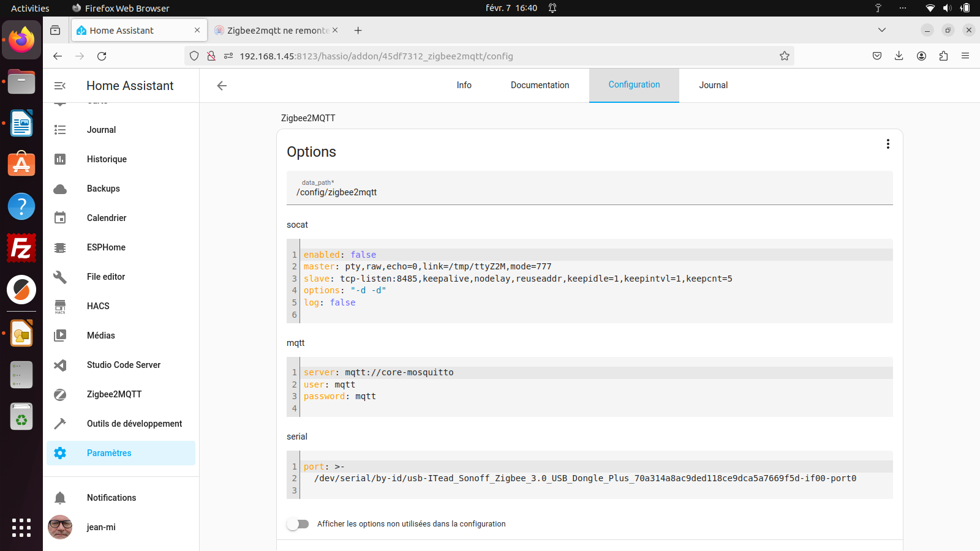The image size is (980, 551).
Task: Click into the serial port YAML editor
Action: pyautogui.click(x=590, y=475)
